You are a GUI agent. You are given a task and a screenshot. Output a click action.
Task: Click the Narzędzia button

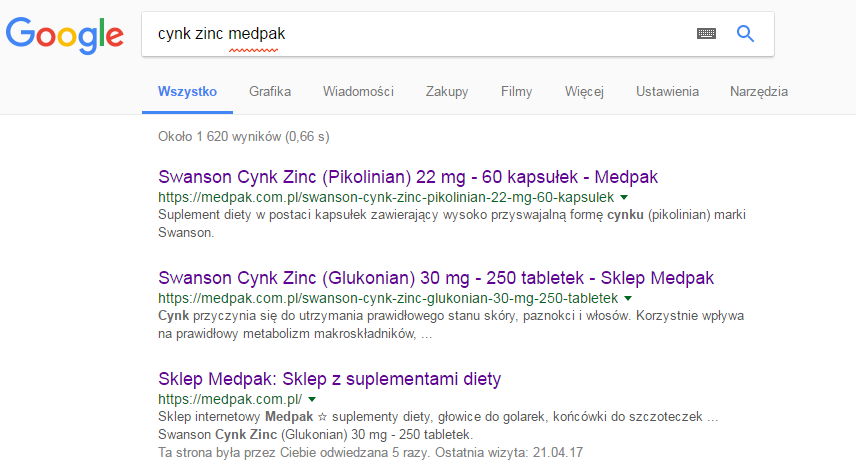759,92
